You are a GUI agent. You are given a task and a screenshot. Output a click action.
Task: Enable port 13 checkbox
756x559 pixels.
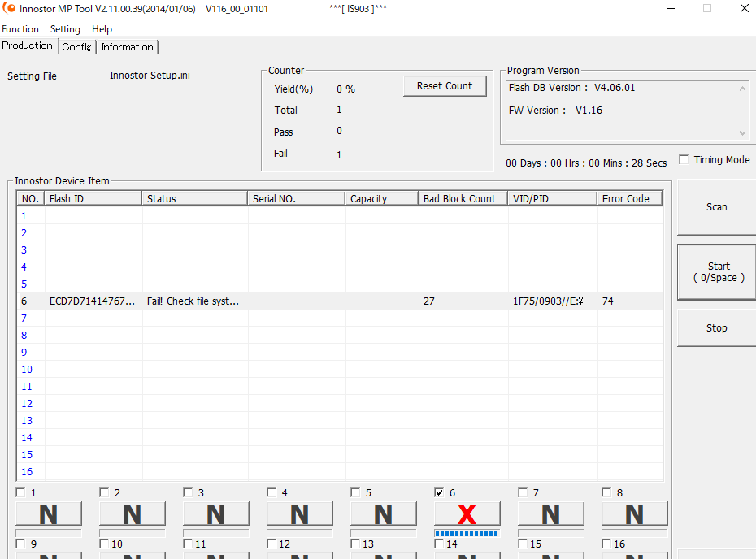(x=355, y=544)
